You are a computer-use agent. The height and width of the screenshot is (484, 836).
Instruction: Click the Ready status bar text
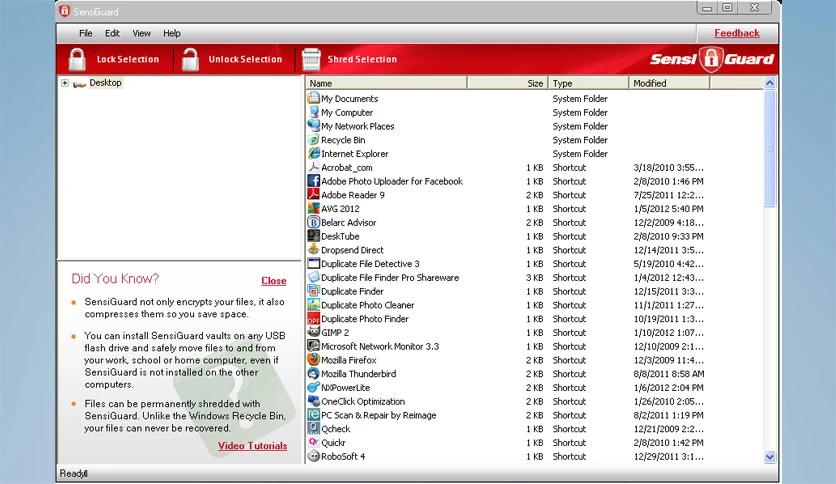point(73,473)
